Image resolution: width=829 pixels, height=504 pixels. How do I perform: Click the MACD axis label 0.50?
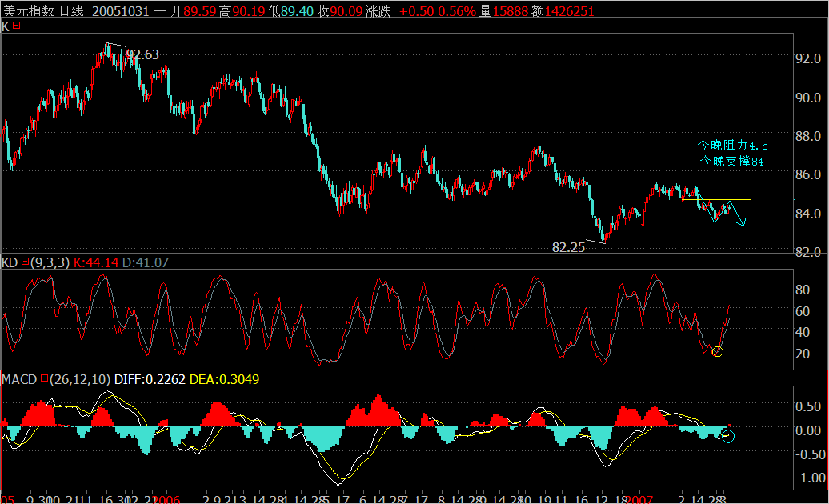click(x=808, y=406)
